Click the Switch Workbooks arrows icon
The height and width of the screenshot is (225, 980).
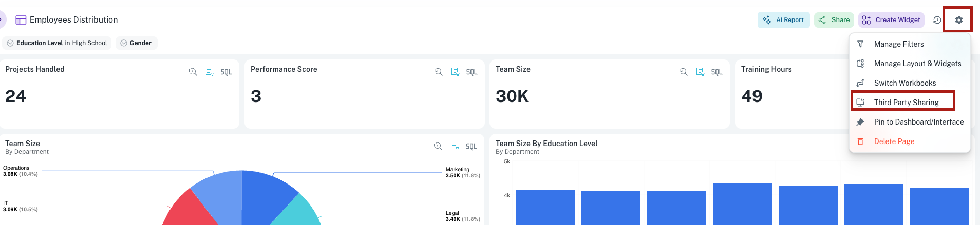860,83
